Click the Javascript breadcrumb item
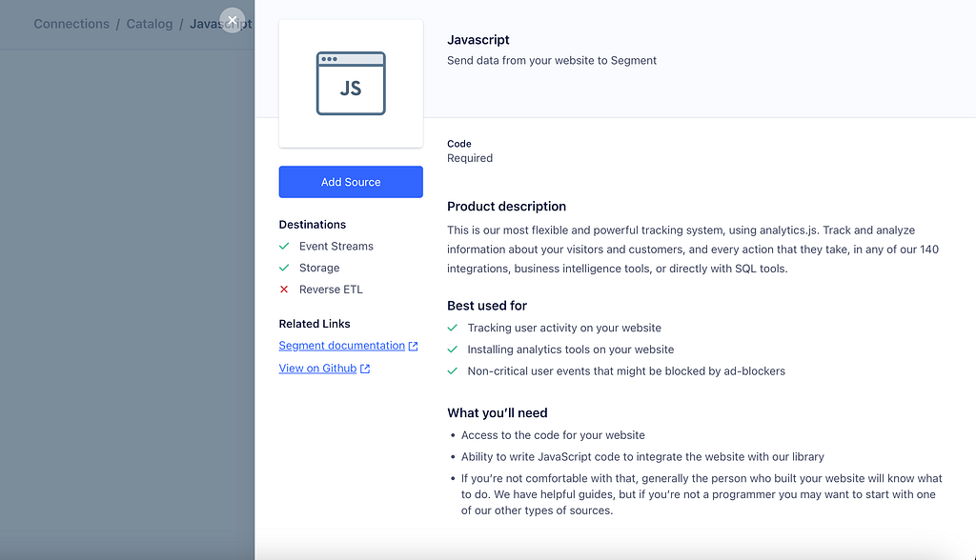Screen dimensions: 976x560 221,24
